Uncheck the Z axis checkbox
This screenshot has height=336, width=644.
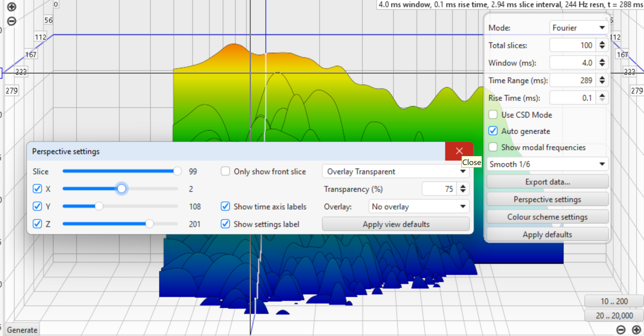point(37,224)
